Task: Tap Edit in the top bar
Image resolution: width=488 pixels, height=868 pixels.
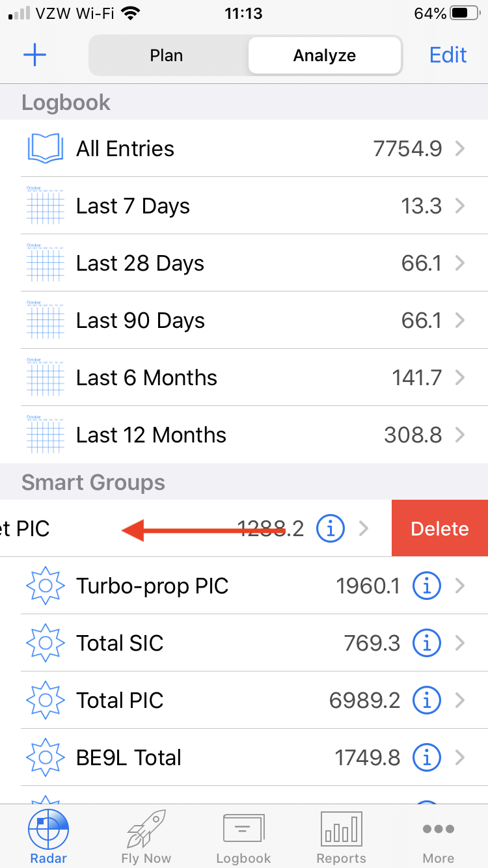Action: coord(448,55)
